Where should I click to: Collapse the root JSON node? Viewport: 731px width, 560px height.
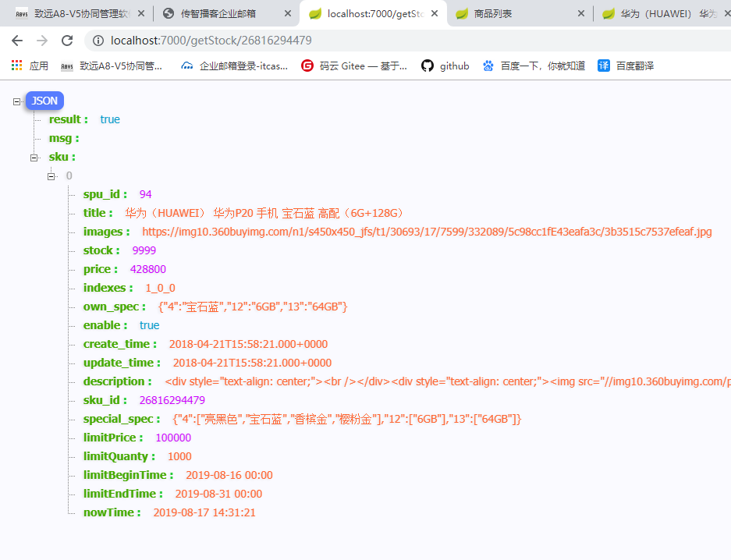(x=17, y=101)
